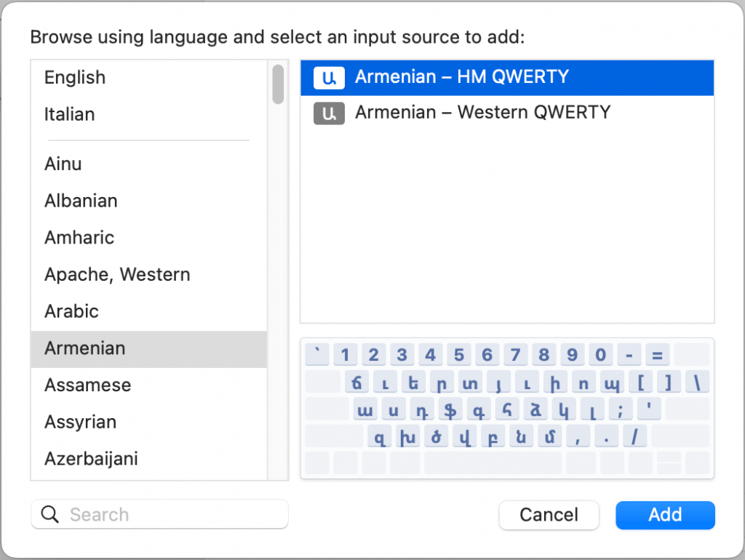Click the ֆ key in keyboard preview
This screenshot has width=745, height=560.
coord(450,409)
